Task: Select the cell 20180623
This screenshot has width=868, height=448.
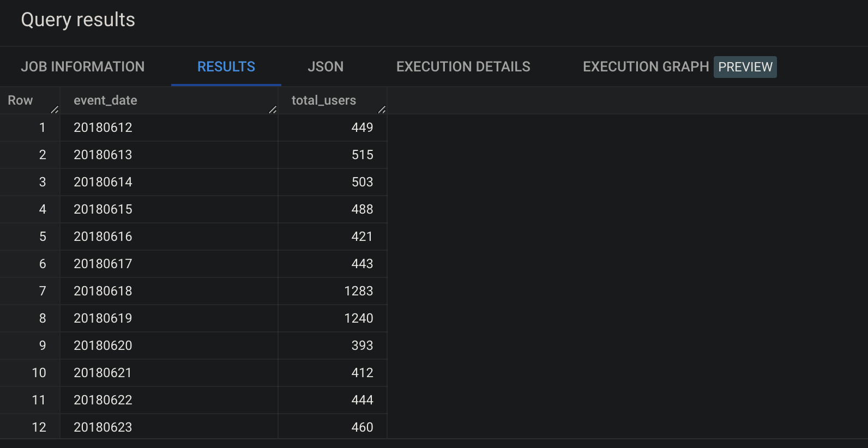Action: [103, 427]
